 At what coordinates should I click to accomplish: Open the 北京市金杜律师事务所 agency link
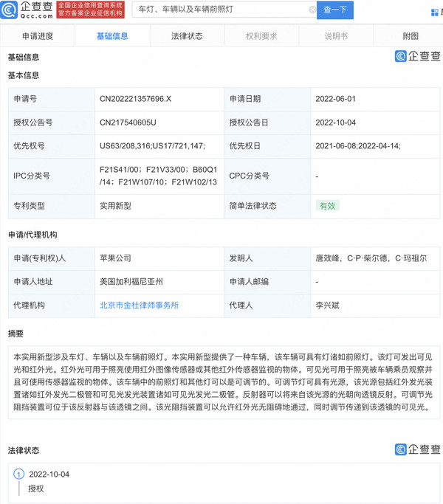click(x=139, y=305)
